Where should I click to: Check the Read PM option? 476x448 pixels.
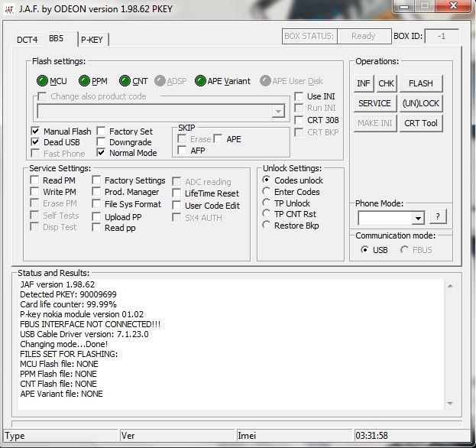(x=34, y=180)
